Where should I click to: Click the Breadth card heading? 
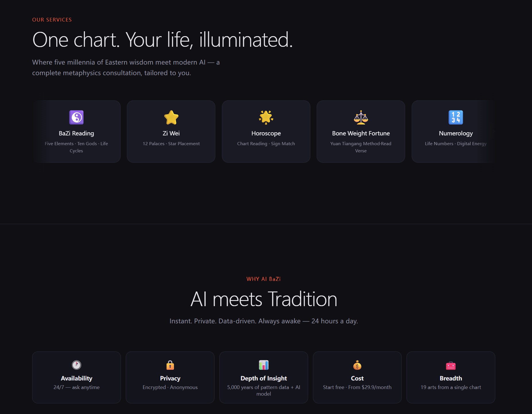pos(451,378)
